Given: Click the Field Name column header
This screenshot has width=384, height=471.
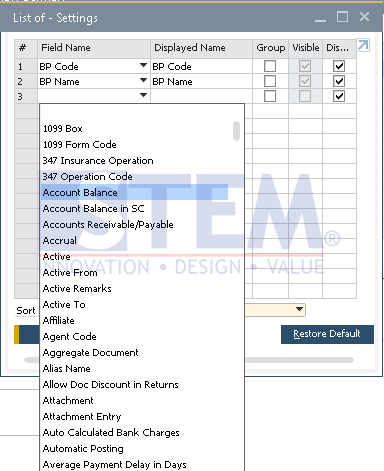Looking at the screenshot, I should (x=94, y=48).
